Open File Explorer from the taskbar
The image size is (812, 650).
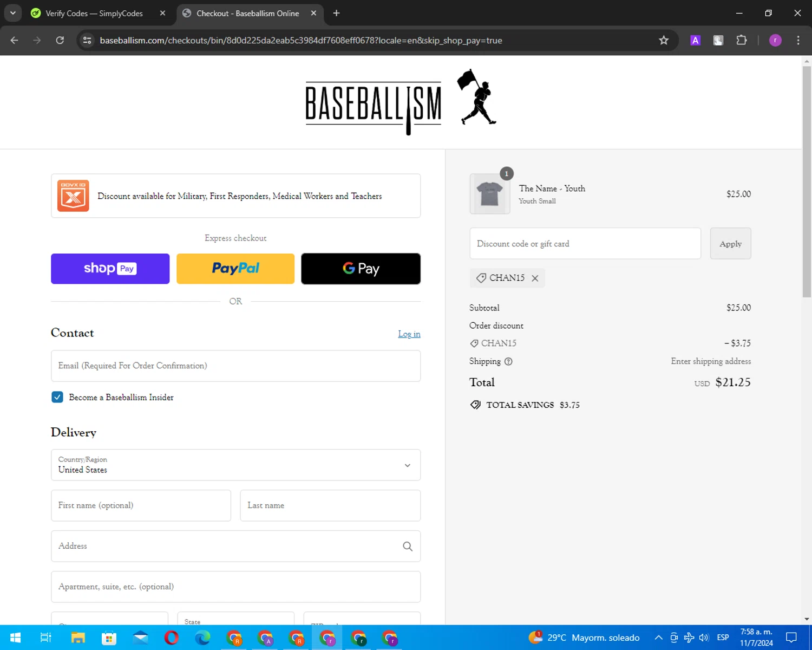click(78, 638)
